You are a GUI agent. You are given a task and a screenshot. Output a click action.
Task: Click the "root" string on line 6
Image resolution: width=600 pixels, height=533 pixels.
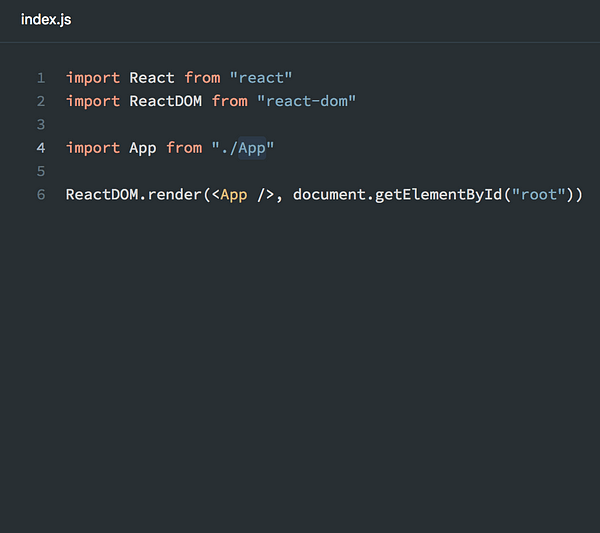click(x=538, y=195)
